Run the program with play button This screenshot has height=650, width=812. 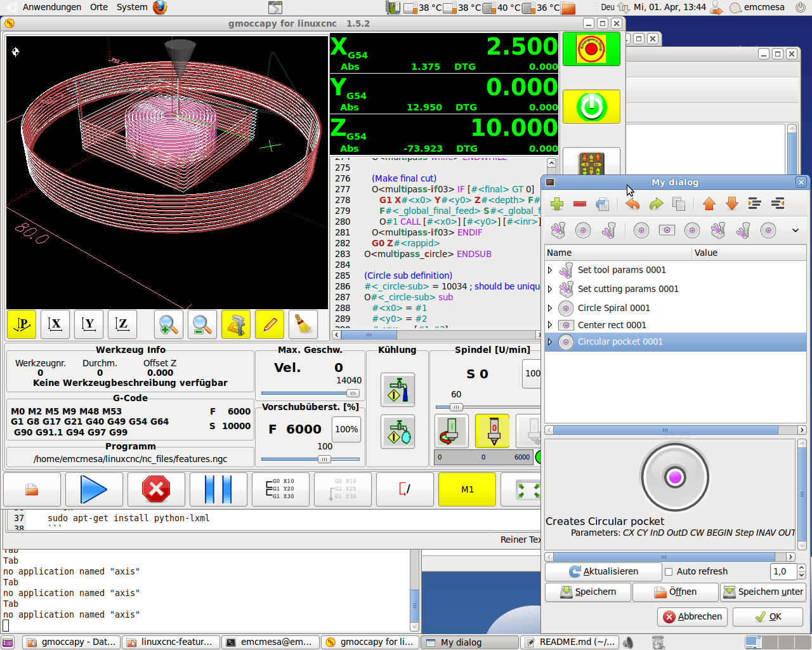click(94, 489)
